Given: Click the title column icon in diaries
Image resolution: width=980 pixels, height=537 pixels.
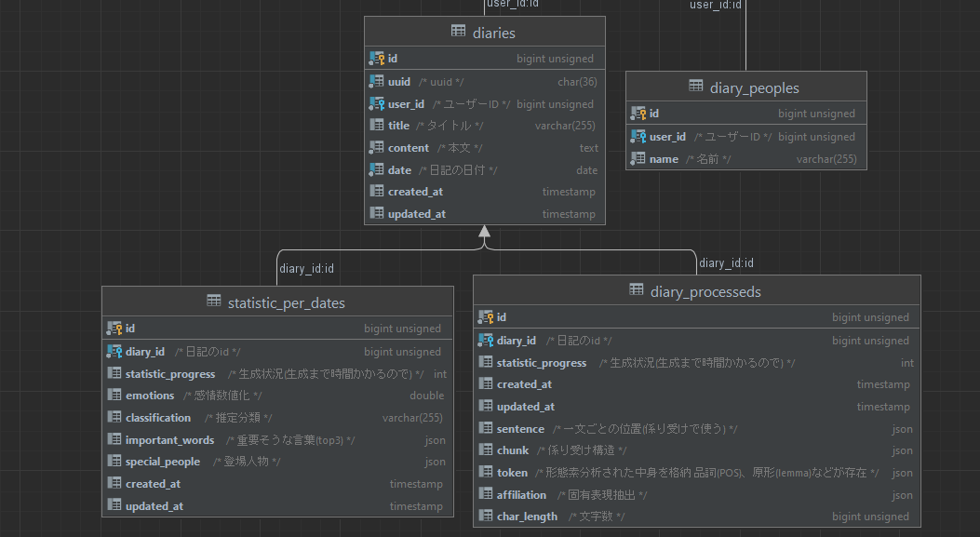Looking at the screenshot, I should point(376,125).
